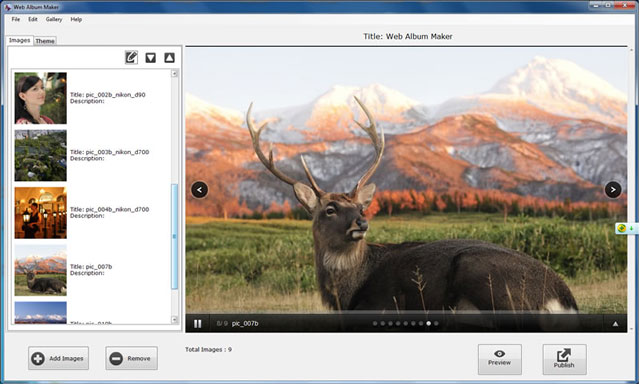Screen dimensions: 640x384
Task: Go to the previous slide arrow
Action: point(200,190)
